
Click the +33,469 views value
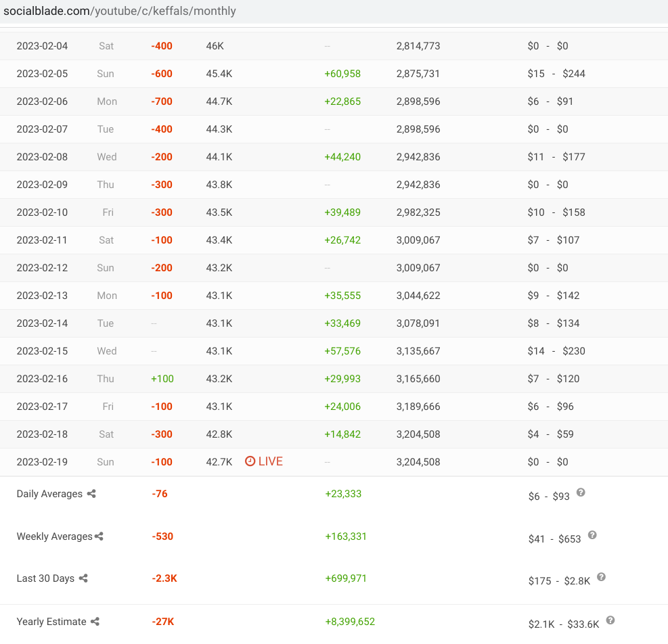click(342, 323)
